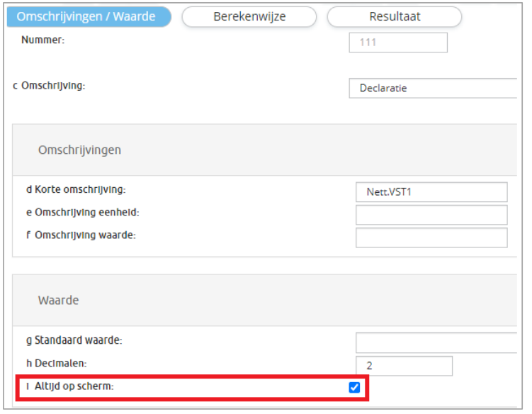Click the Nummer label text
Viewport: 532px width, 414px height.
pyautogui.click(x=43, y=40)
